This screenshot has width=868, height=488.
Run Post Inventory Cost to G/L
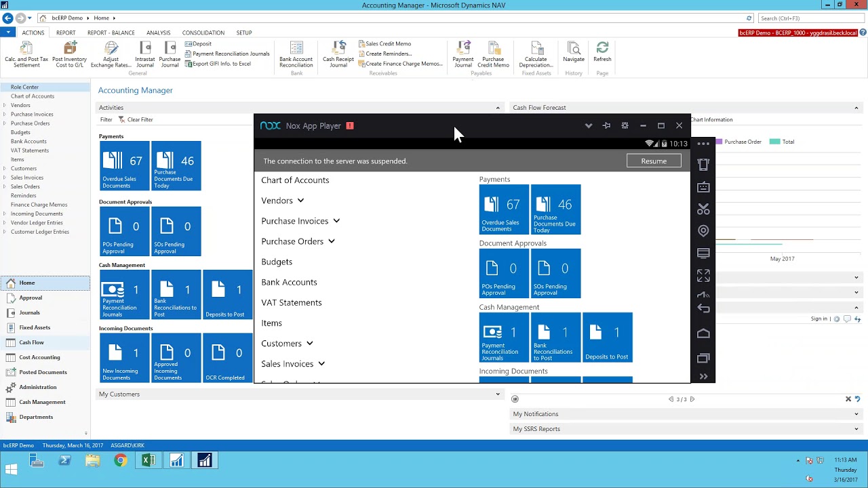click(69, 54)
